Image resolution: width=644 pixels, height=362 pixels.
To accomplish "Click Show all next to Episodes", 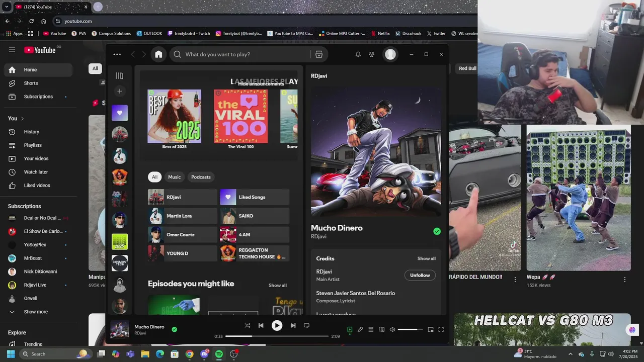I will click(x=277, y=286).
